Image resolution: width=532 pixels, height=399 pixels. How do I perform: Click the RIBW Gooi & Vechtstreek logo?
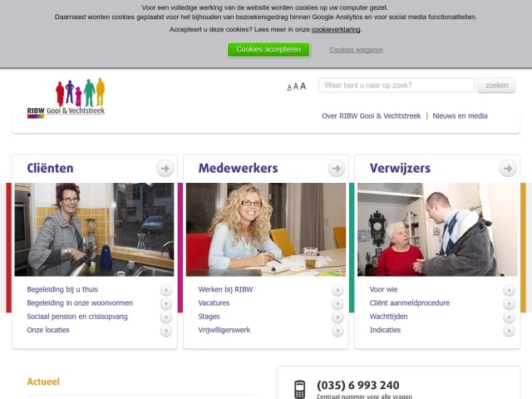66,98
